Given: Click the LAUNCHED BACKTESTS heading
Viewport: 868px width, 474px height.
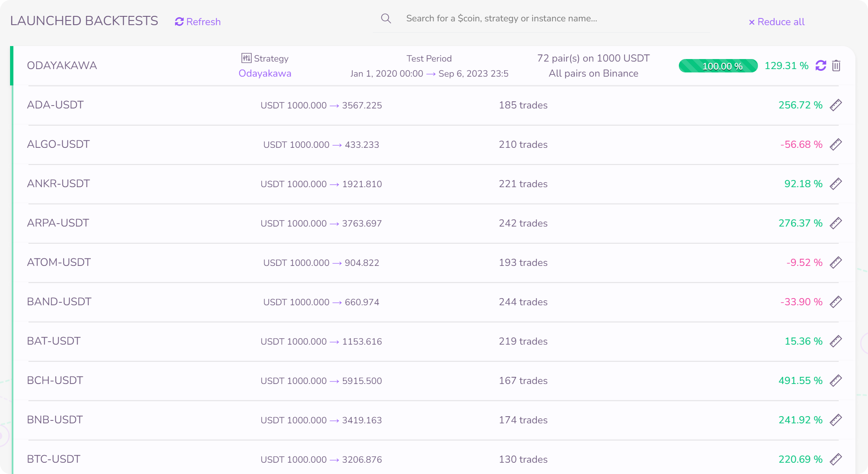Looking at the screenshot, I should (84, 21).
